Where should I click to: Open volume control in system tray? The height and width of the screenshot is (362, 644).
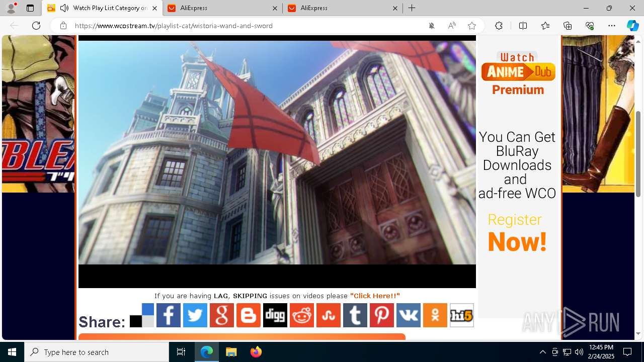(x=579, y=352)
